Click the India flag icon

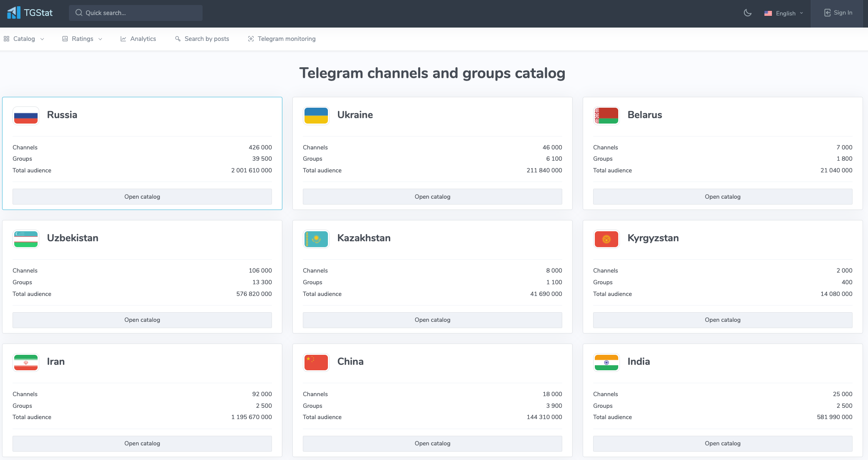[607, 362]
